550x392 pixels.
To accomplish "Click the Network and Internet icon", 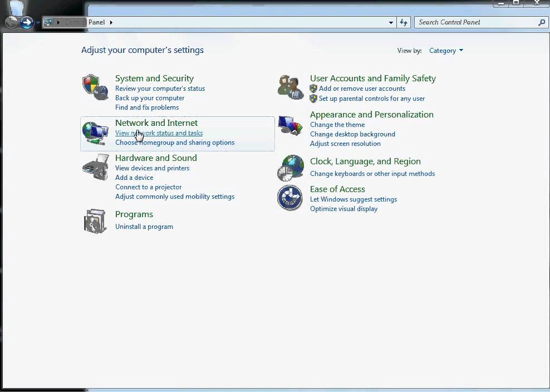I will pos(95,133).
